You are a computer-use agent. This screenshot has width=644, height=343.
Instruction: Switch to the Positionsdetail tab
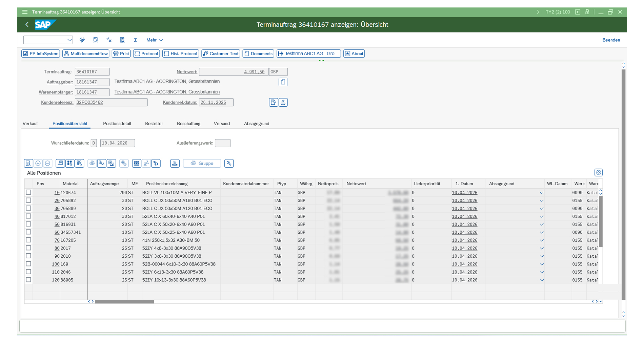[117, 124]
